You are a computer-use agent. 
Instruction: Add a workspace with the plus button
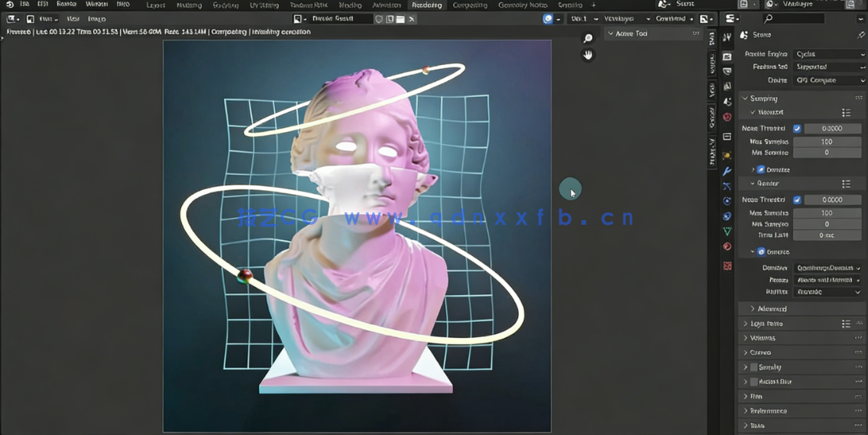tap(594, 5)
